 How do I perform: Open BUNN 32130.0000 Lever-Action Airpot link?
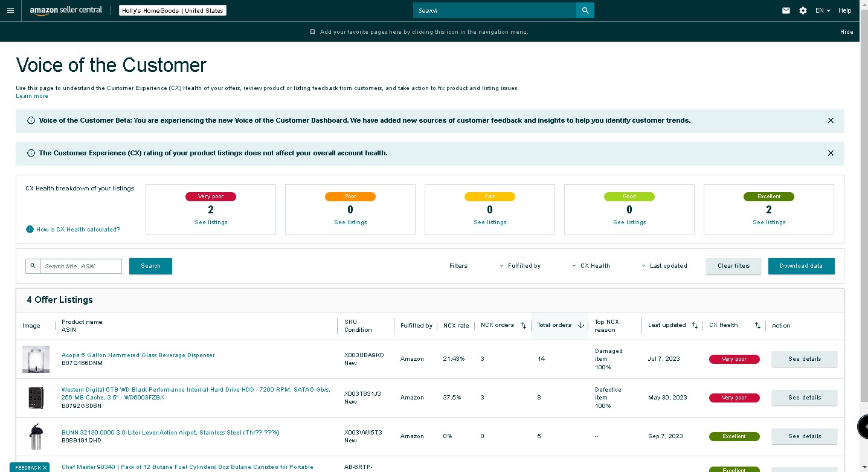point(170,433)
